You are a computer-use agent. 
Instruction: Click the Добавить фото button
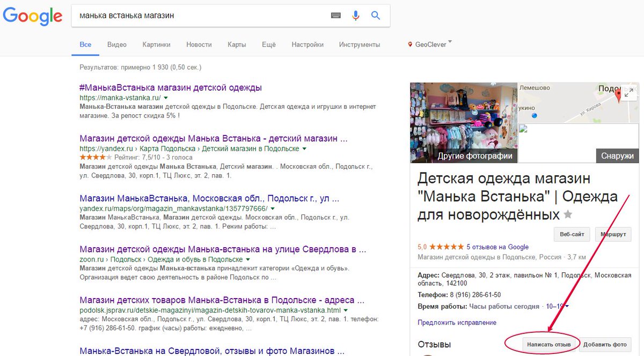pyautogui.click(x=605, y=344)
